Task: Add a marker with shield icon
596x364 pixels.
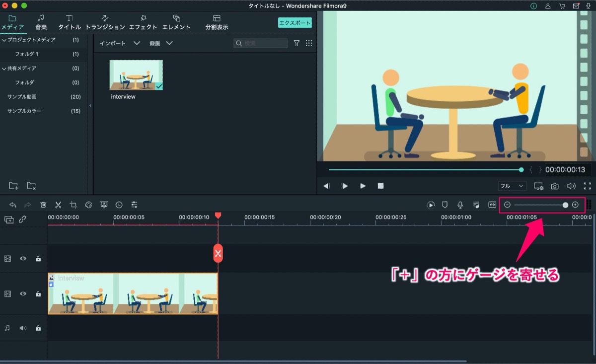Action: coord(445,205)
